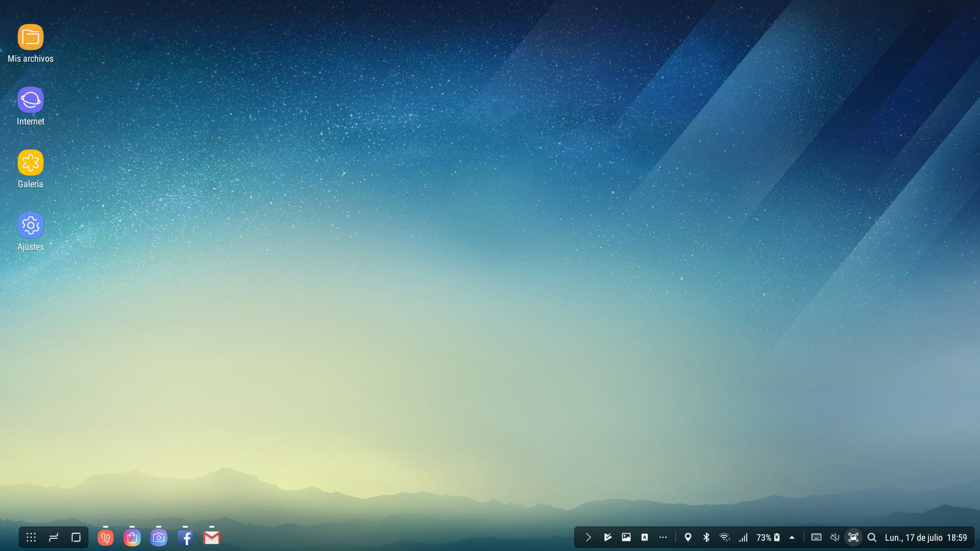The height and width of the screenshot is (551, 980).
Task: Click the letter A notification icon
Action: pos(645,537)
